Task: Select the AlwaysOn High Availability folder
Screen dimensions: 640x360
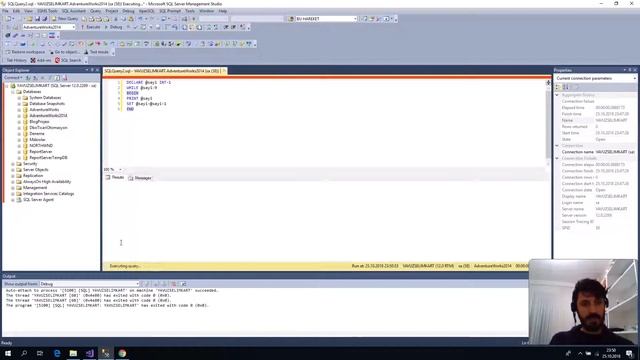Action: point(47,182)
